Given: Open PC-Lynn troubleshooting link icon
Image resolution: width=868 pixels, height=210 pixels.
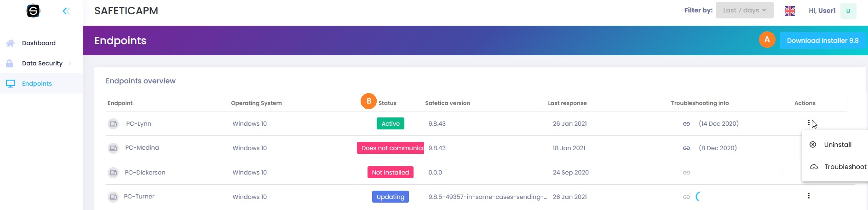Looking at the screenshot, I should [686, 124].
